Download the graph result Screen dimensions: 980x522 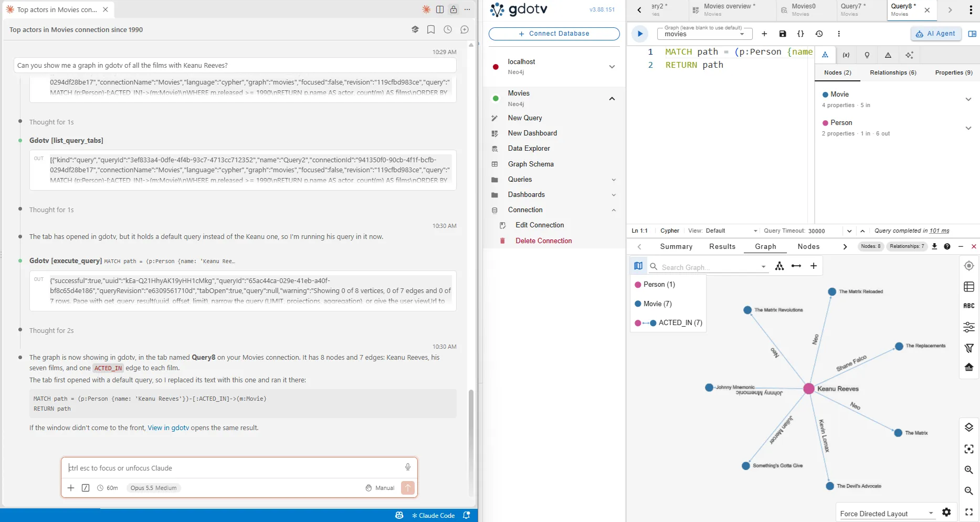click(x=934, y=246)
